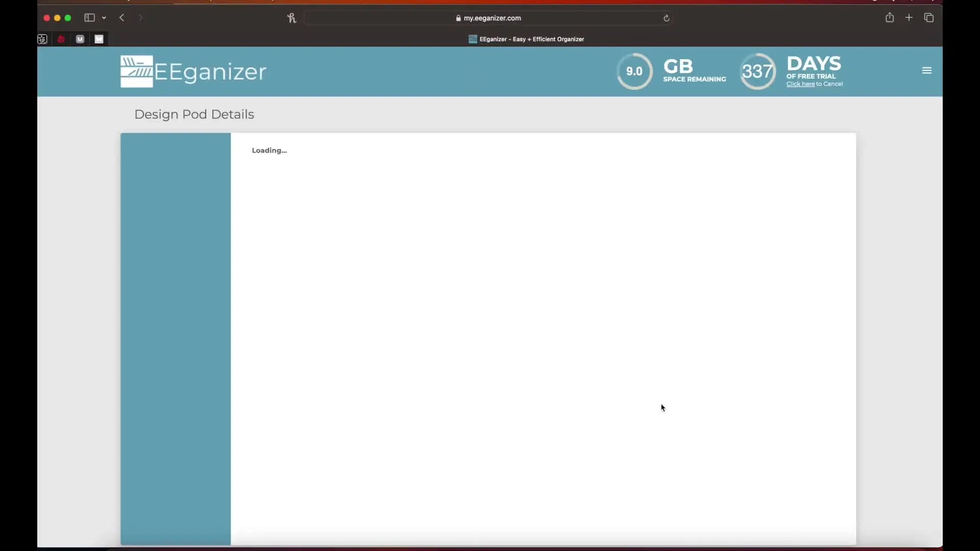Open the hamburger menu in EEganizer header
980x551 pixels.
pyautogui.click(x=927, y=70)
